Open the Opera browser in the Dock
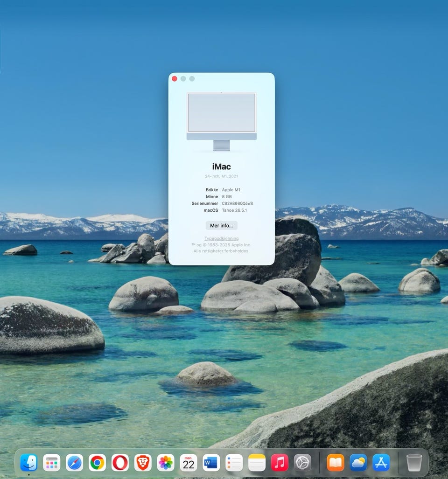The image size is (448, 479). click(x=120, y=463)
